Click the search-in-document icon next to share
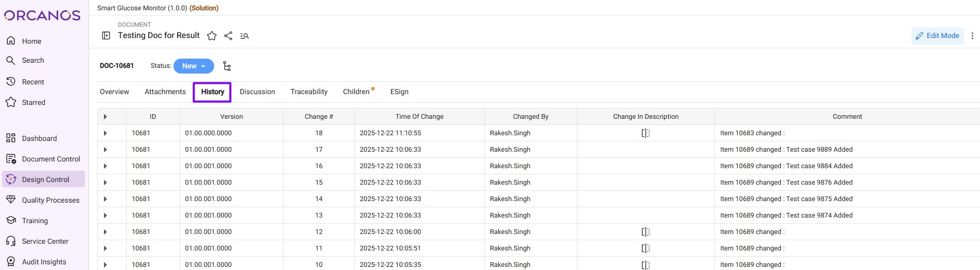The image size is (980, 270). pyautogui.click(x=244, y=36)
